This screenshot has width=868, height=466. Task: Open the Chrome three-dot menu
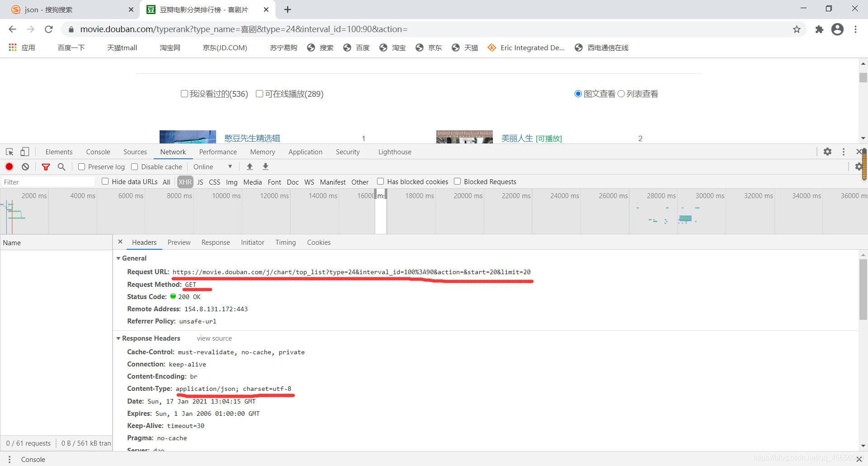855,29
